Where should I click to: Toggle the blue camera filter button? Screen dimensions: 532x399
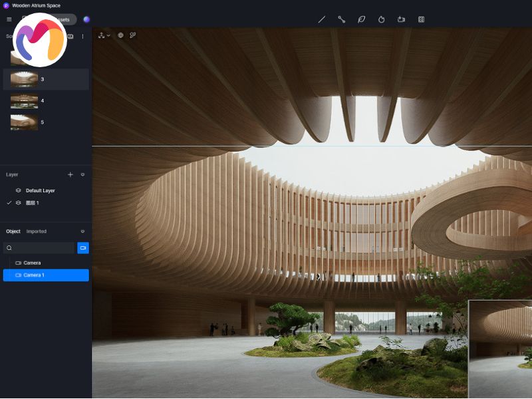(83, 248)
